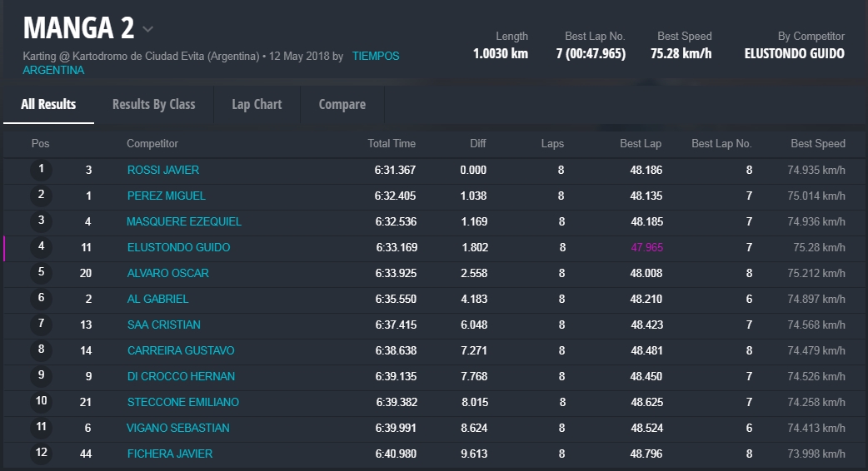Click the Total Time column header
The height and width of the screenshot is (471, 868).
tap(392, 144)
